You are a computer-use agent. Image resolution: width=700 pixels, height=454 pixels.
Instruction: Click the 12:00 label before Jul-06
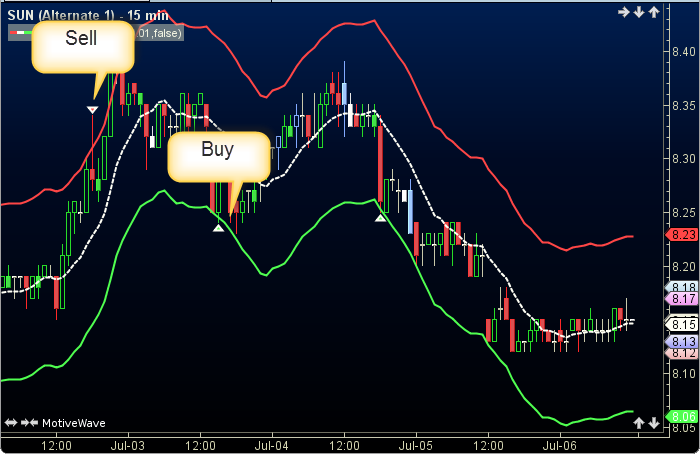point(488,446)
